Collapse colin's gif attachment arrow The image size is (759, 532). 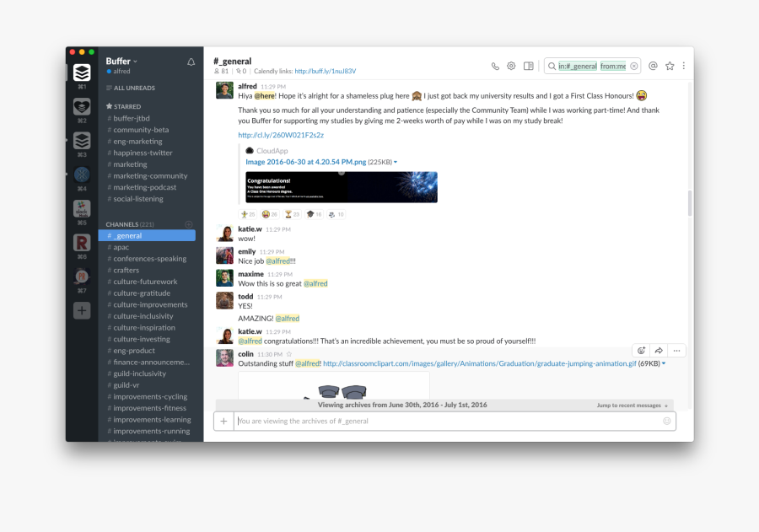pos(664,363)
